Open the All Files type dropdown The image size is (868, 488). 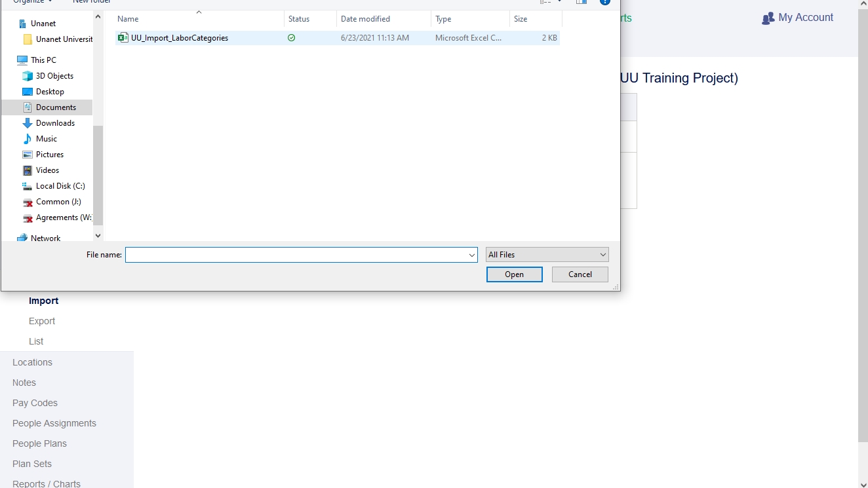(x=547, y=255)
